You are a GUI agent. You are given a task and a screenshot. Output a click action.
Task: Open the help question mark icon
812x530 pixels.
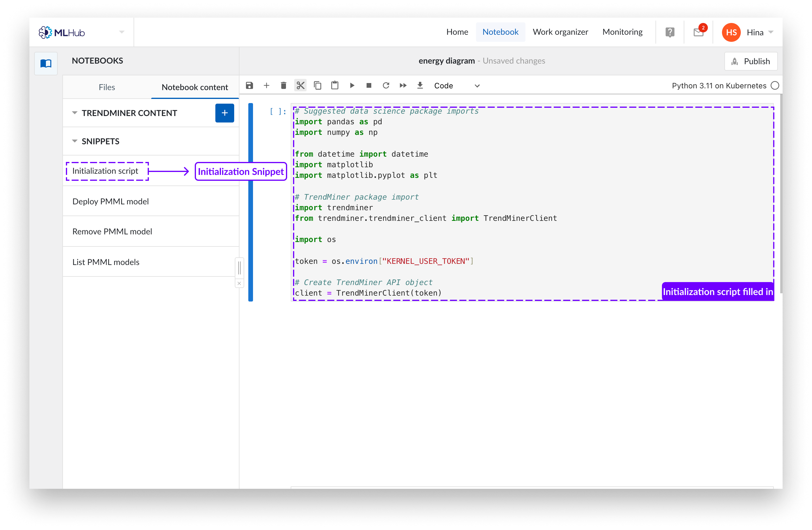(x=670, y=32)
